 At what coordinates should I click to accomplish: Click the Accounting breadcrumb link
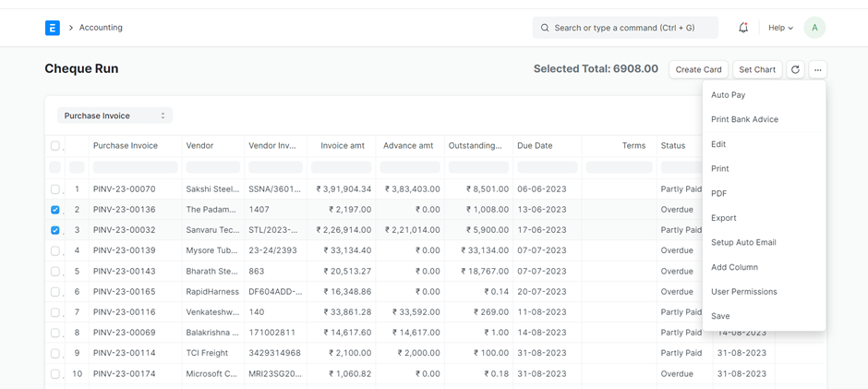click(101, 28)
